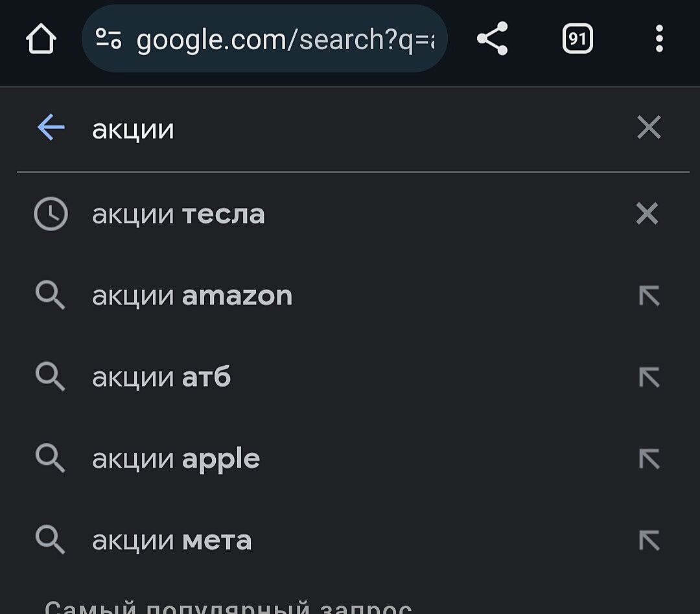Remove 'акции тесла' from search history
The width and height of the screenshot is (700, 614).
pyautogui.click(x=647, y=214)
